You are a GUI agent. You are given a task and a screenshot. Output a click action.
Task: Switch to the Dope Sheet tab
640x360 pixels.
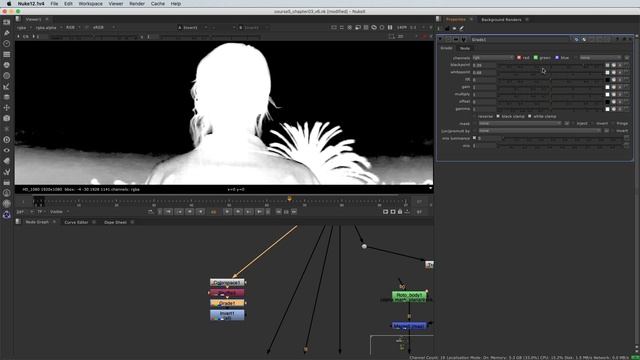116,222
